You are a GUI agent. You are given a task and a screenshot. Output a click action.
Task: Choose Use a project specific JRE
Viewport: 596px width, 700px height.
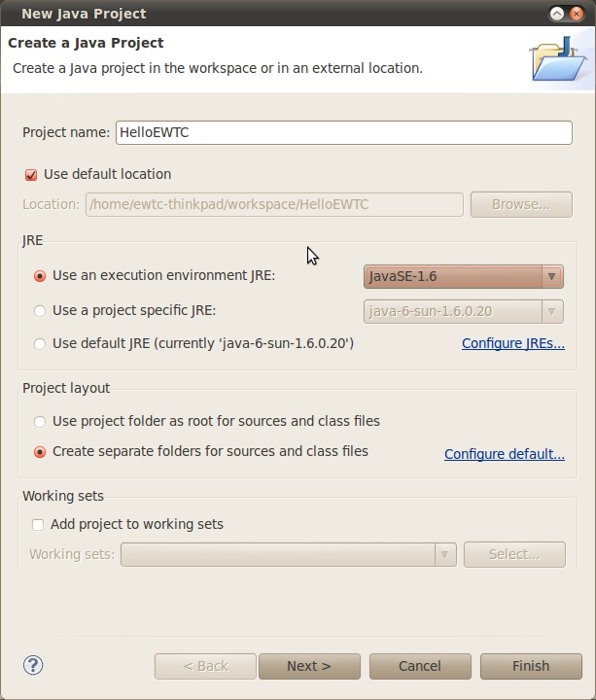pyautogui.click(x=40, y=311)
